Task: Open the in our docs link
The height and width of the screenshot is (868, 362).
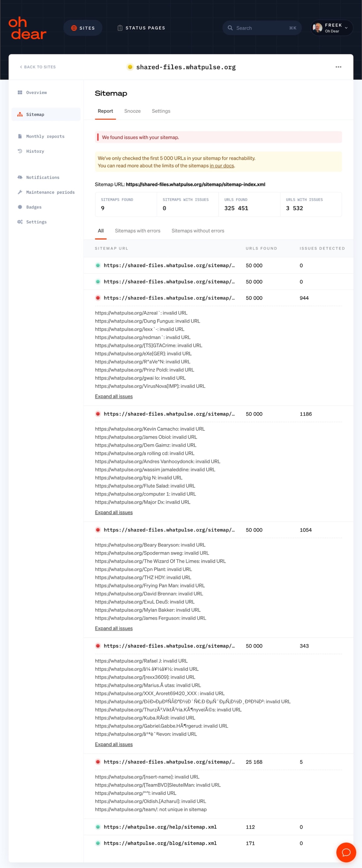Action: click(x=222, y=165)
